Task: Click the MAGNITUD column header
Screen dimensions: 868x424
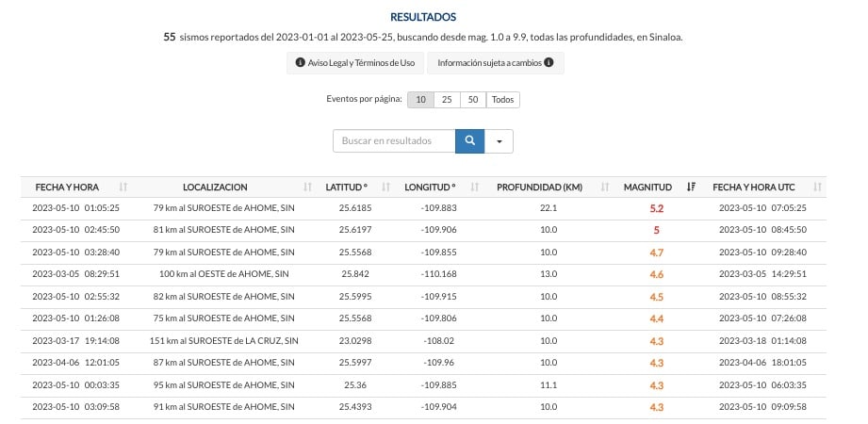Action: (x=647, y=188)
